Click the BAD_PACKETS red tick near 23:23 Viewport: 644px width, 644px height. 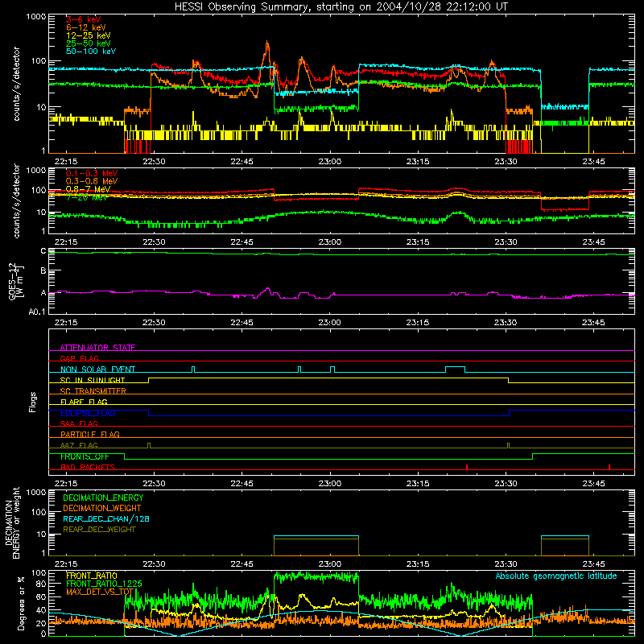pos(467,467)
